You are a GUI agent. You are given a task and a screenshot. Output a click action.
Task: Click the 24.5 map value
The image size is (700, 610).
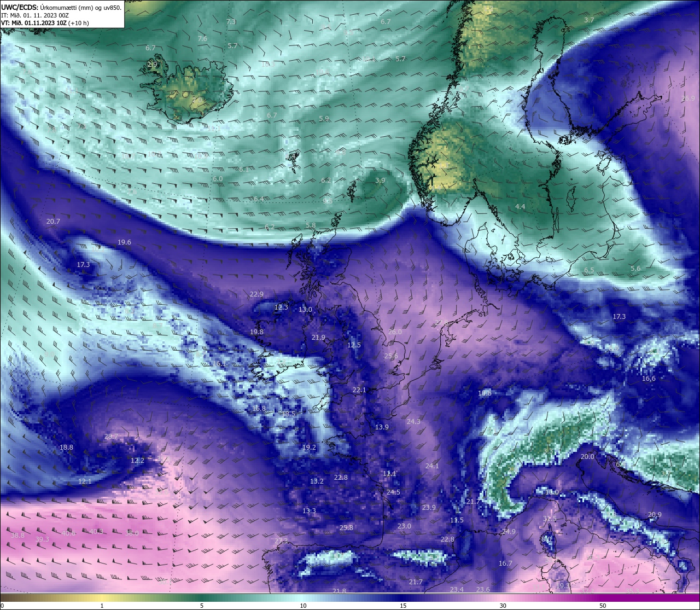click(x=393, y=492)
